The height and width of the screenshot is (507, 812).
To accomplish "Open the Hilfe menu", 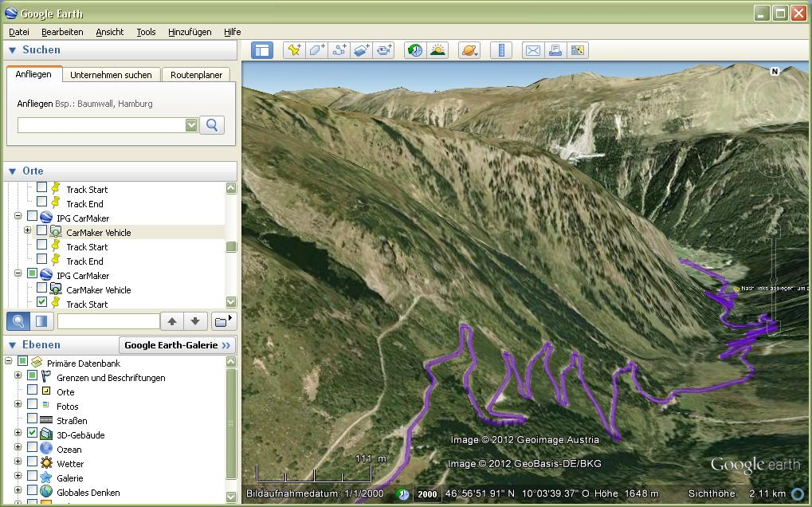I will click(x=232, y=32).
